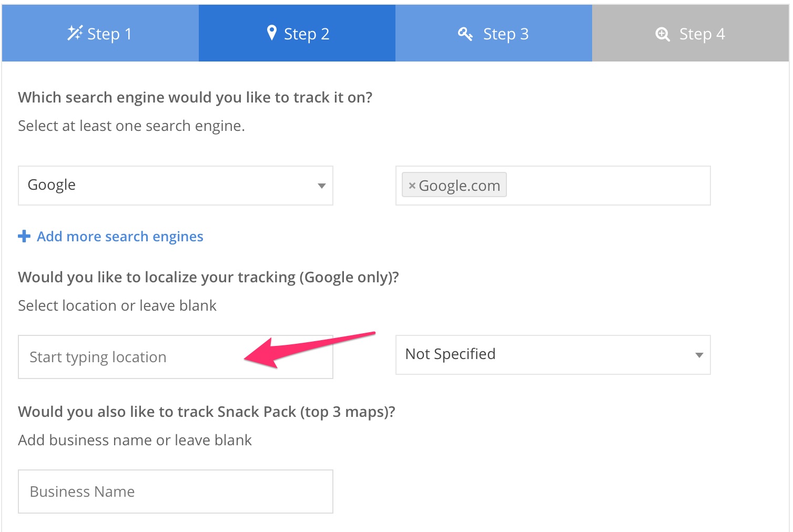Click the empty area beside Google.com tag
The image size is (793, 532).
click(x=607, y=186)
